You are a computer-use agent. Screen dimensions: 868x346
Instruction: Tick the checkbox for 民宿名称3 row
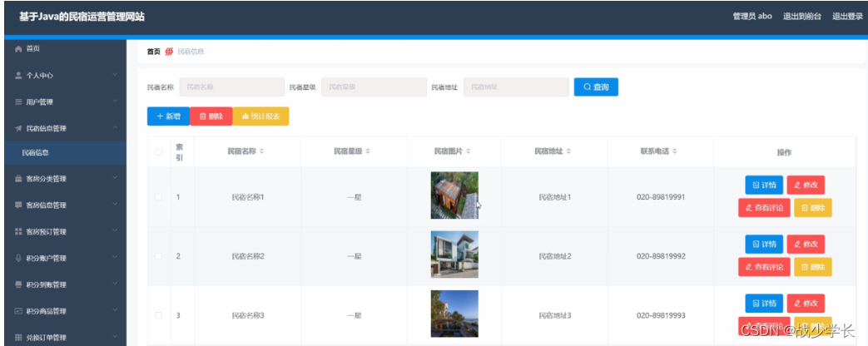[159, 315]
